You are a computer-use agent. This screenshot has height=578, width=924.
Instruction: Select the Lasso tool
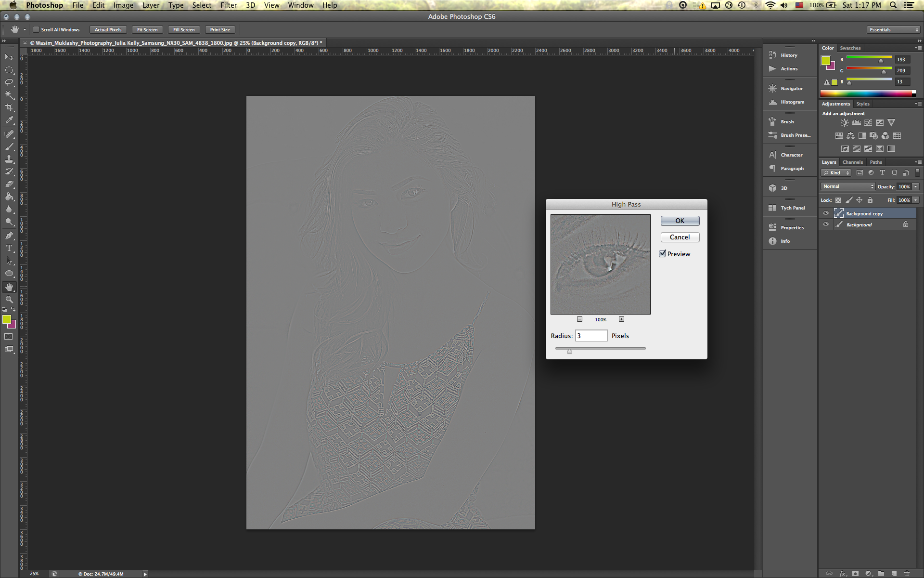tap(9, 82)
